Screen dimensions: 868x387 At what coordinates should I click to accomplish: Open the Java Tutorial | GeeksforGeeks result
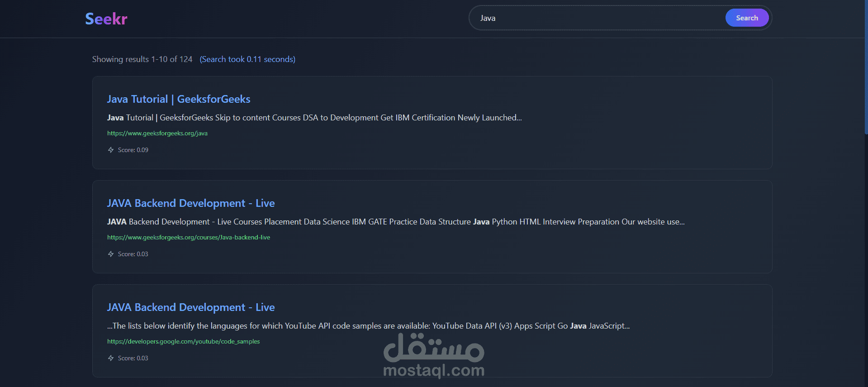[x=179, y=99]
